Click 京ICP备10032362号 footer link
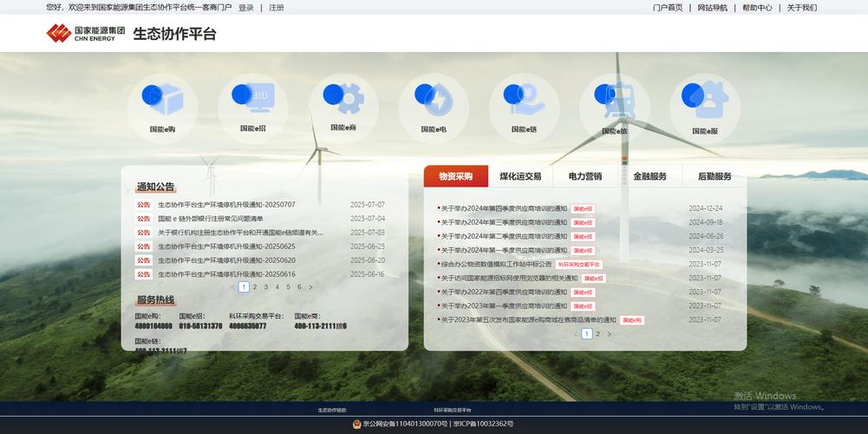The height and width of the screenshot is (434, 868). 483,424
